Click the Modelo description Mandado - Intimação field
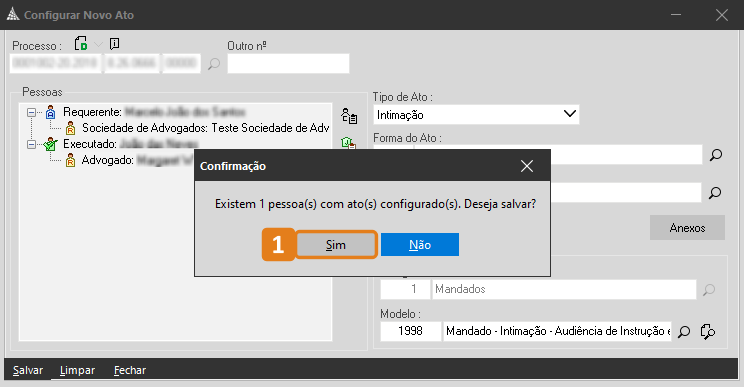The image size is (744, 387). tap(558, 331)
